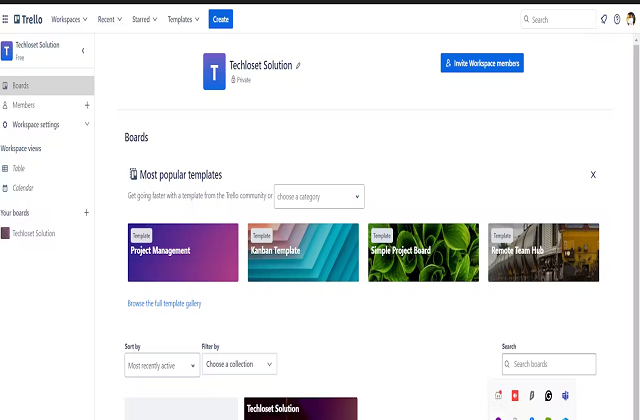Select Boards in the sidebar
Viewport: 640px width, 420px height.
point(47,86)
